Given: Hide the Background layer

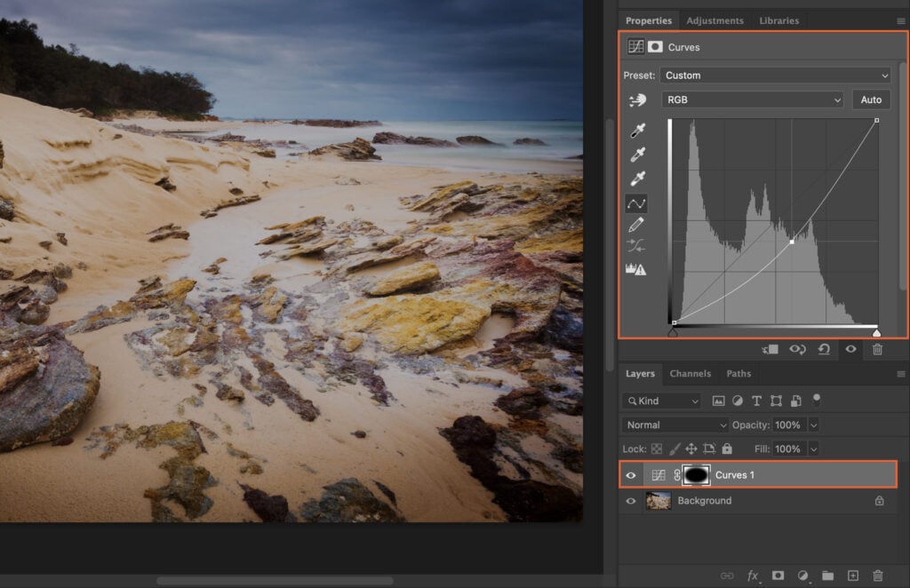Looking at the screenshot, I should [630, 500].
